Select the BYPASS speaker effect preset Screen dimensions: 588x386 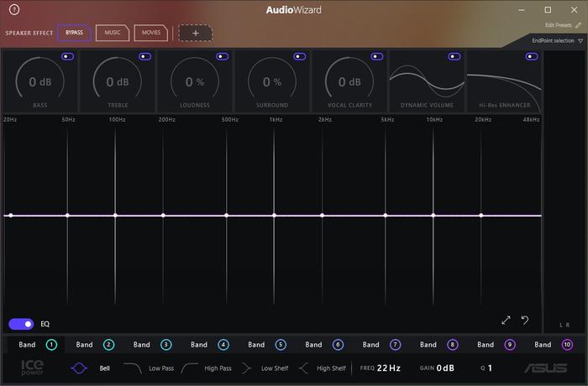coord(74,33)
